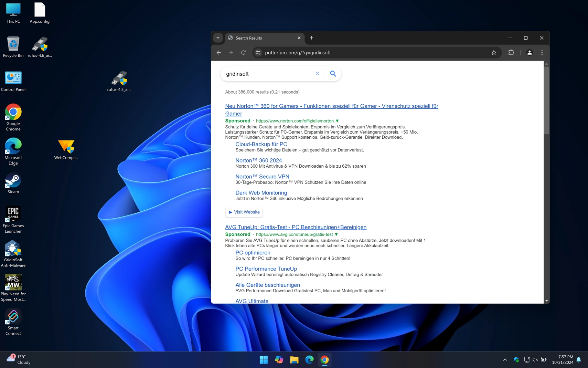
Task: Reload the current page in Chrome
Action: click(244, 52)
